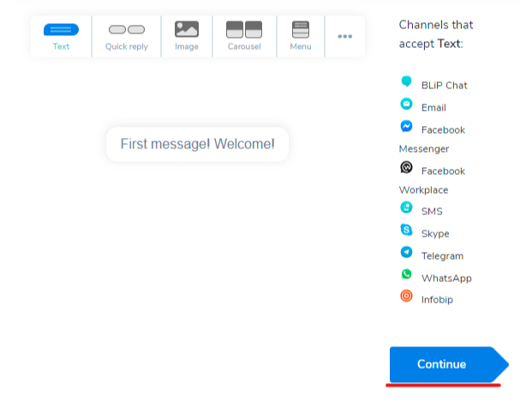Click the Skype channel icon
Viewport: 532px width, 408px height.
coord(406,230)
